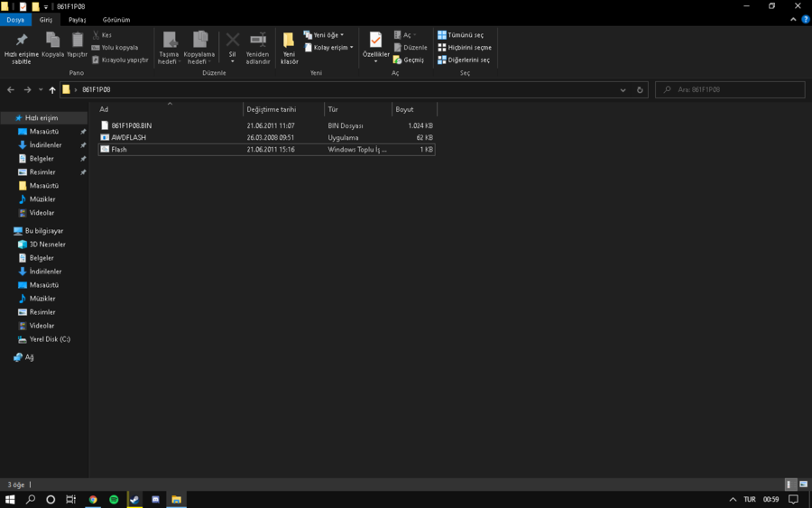Click the Yapıştır (paste) icon
The width and height of the screenshot is (812, 508).
point(78,41)
